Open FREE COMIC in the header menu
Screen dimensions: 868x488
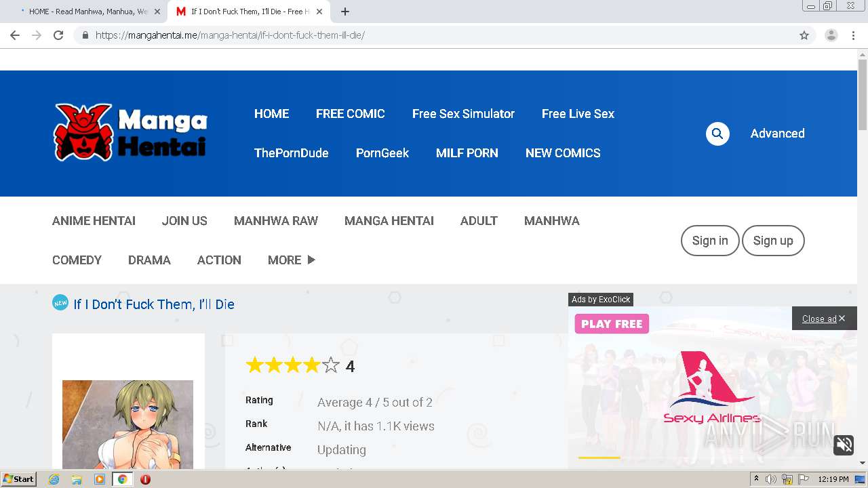point(351,114)
